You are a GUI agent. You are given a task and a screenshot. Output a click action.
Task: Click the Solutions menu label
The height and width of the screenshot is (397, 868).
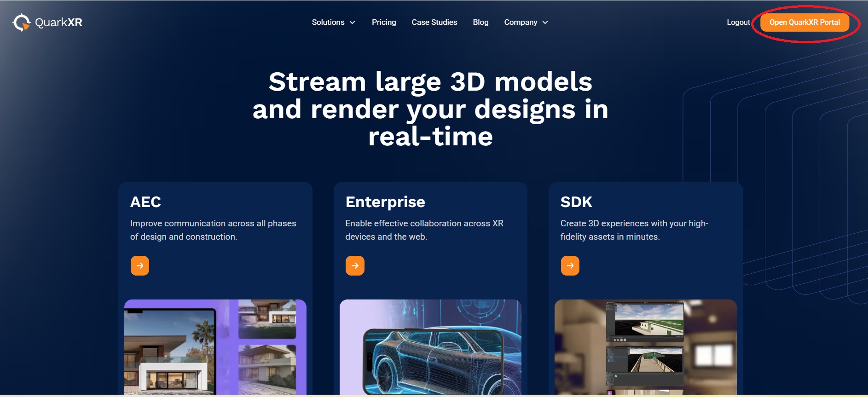328,22
